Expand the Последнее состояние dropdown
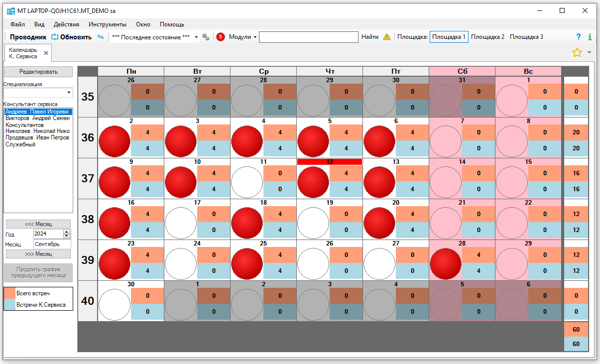The image size is (600, 364). coord(196,37)
